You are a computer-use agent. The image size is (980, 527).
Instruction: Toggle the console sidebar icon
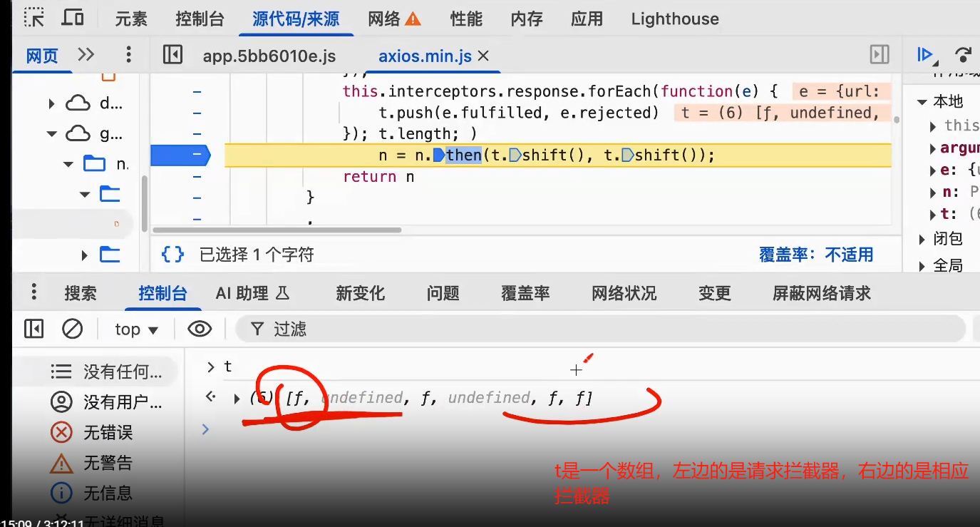[x=33, y=329]
